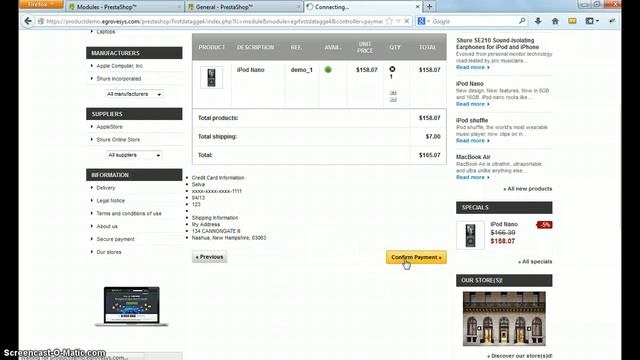Viewport: 640px width, 360px height.
Task: Open the All suppliers dropdown
Action: tap(134, 155)
